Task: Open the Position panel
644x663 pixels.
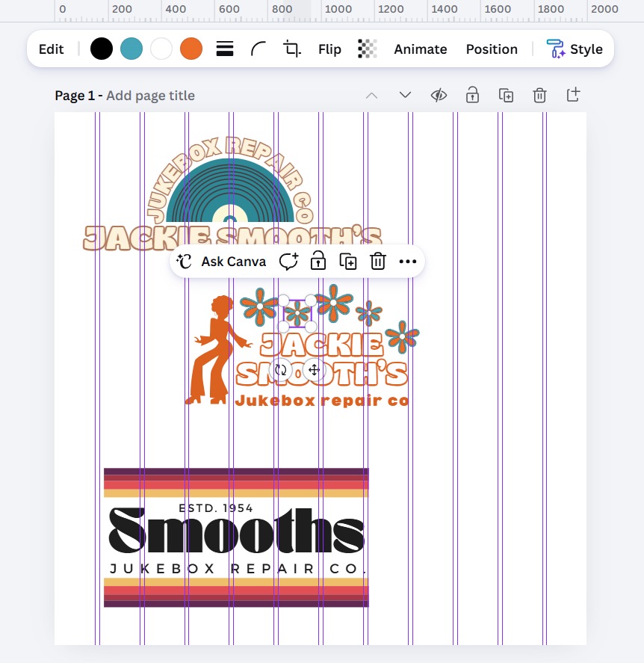Action: pos(492,49)
